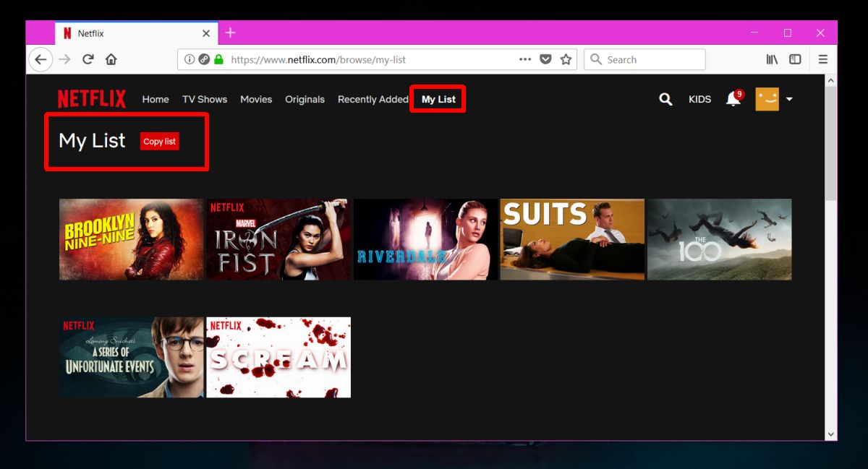This screenshot has width=868, height=469.
Task: Go to Netflix Home
Action: point(156,99)
